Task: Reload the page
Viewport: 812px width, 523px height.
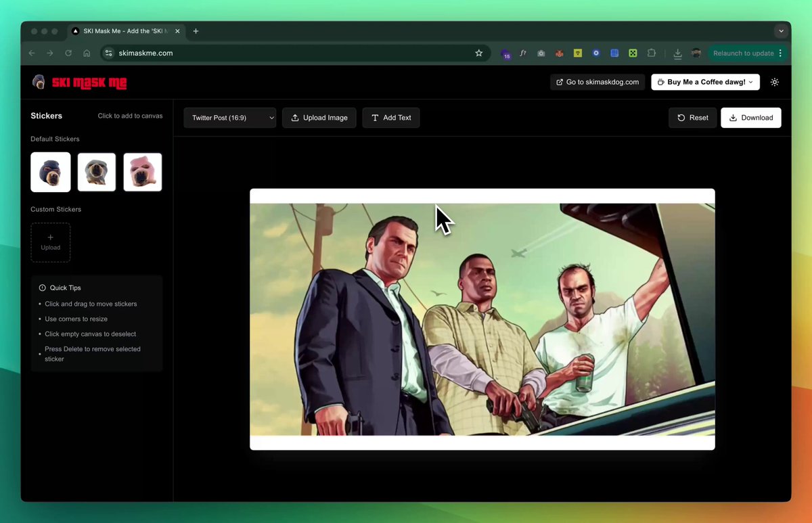Action: pos(68,53)
